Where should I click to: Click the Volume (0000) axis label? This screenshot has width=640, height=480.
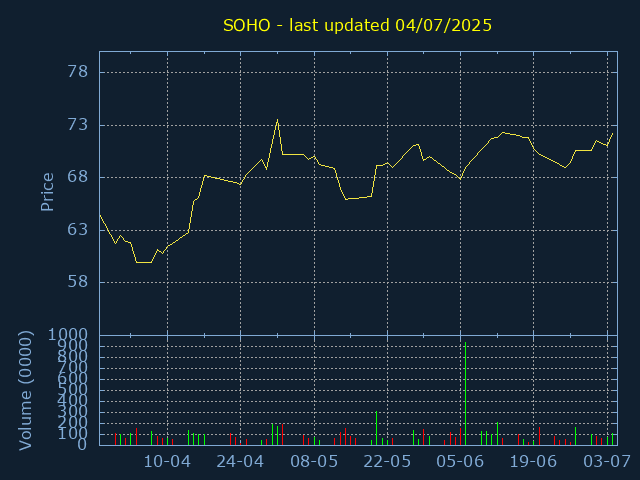(25, 391)
